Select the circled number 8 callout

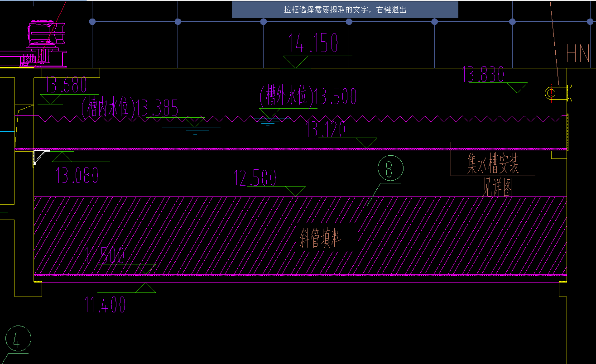point(390,169)
